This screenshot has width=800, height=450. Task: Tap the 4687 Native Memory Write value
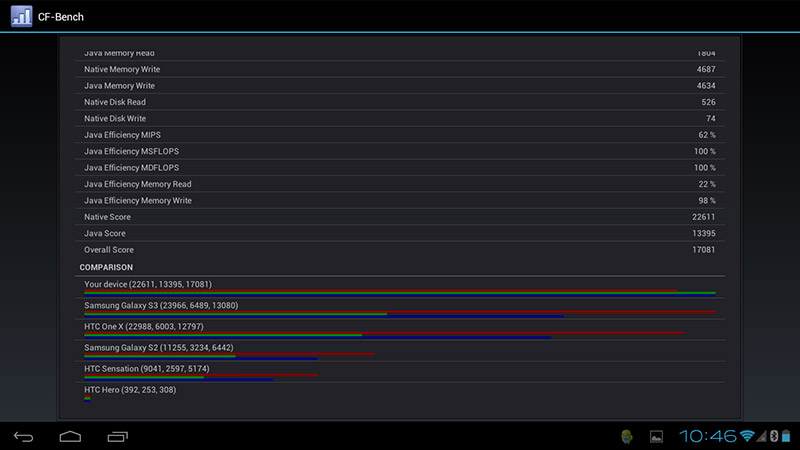(x=706, y=69)
